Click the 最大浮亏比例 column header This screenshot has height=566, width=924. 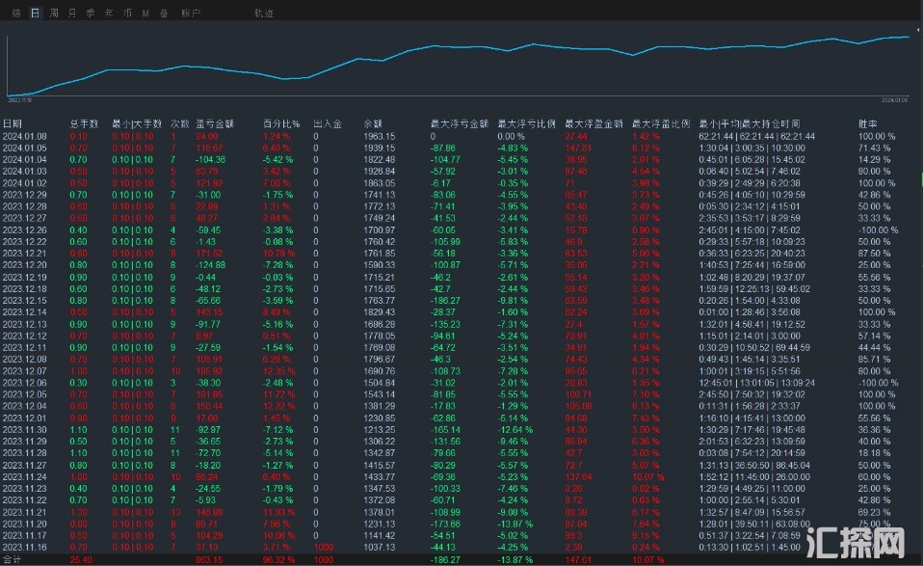click(527, 123)
